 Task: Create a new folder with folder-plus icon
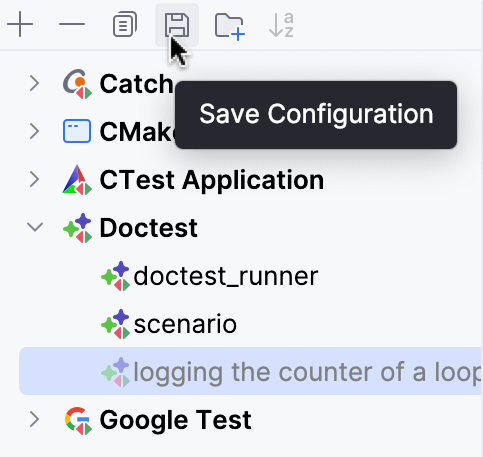tap(230, 26)
